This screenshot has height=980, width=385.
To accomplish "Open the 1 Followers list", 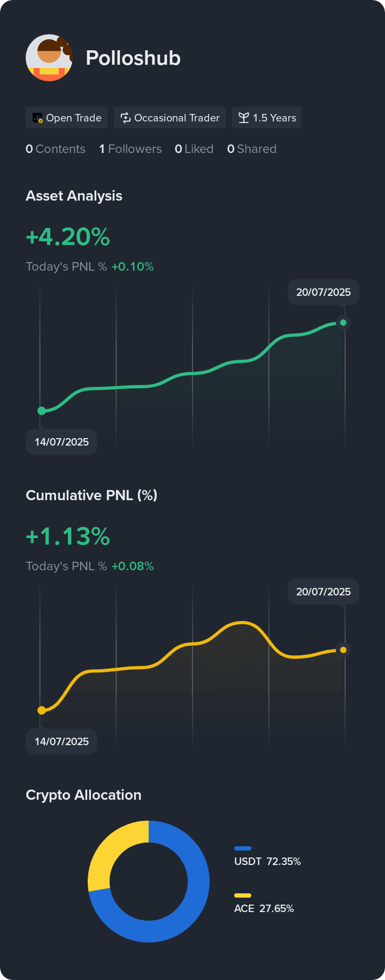I will point(130,149).
